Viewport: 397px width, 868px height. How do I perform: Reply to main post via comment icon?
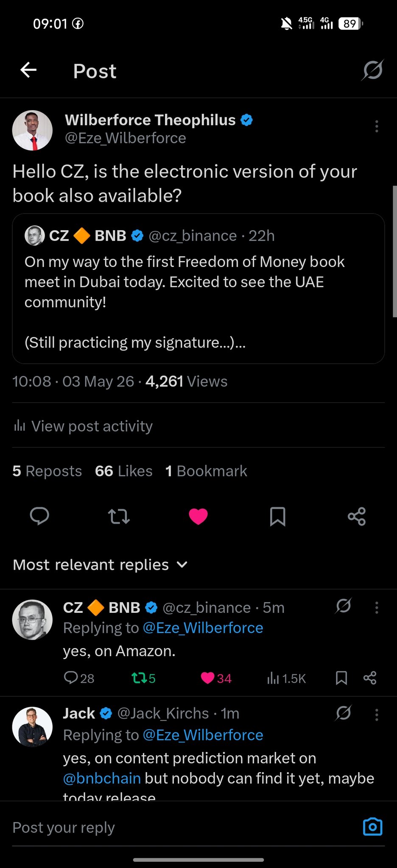pyautogui.click(x=39, y=516)
